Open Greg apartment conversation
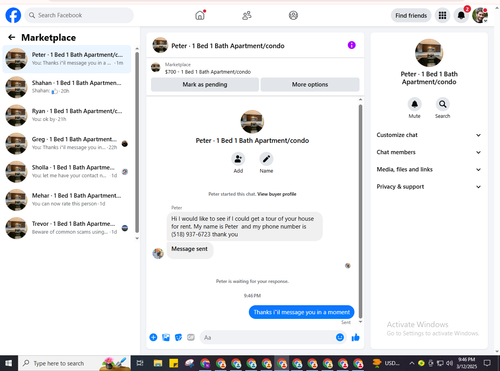Viewport: 500px width, 371px height. 67,143
